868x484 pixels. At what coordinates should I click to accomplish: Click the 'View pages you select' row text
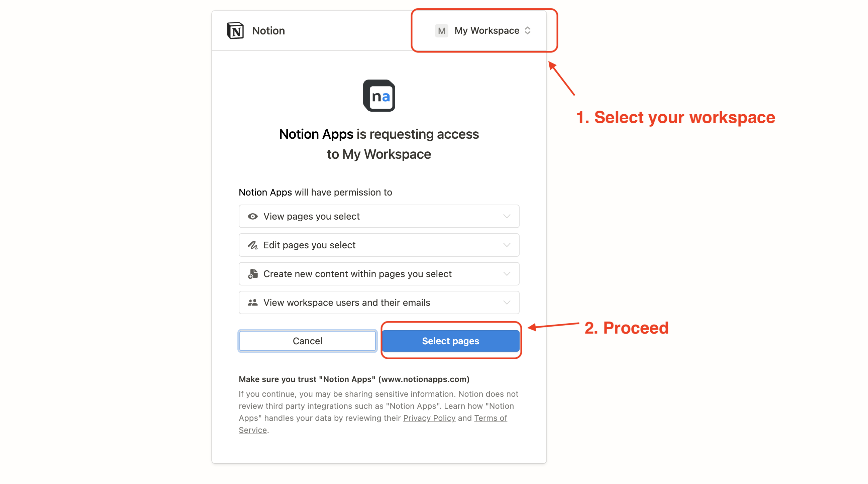(311, 216)
